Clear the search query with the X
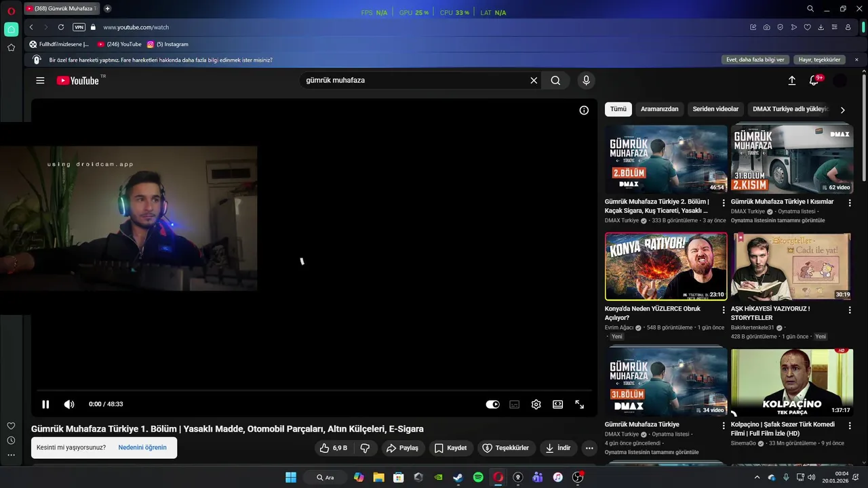 (x=534, y=81)
